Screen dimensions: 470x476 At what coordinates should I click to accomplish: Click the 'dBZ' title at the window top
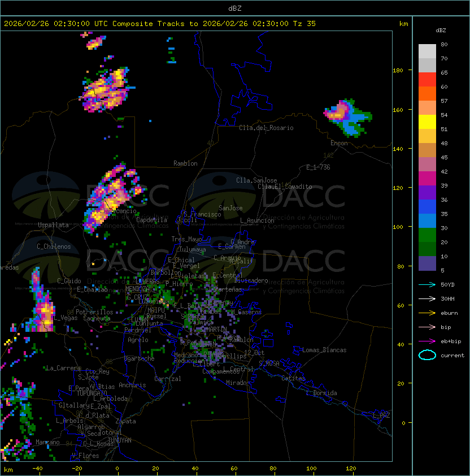coord(235,8)
